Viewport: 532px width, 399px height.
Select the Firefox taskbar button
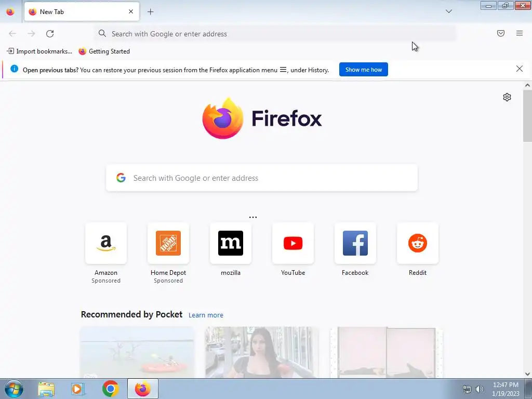click(x=142, y=389)
